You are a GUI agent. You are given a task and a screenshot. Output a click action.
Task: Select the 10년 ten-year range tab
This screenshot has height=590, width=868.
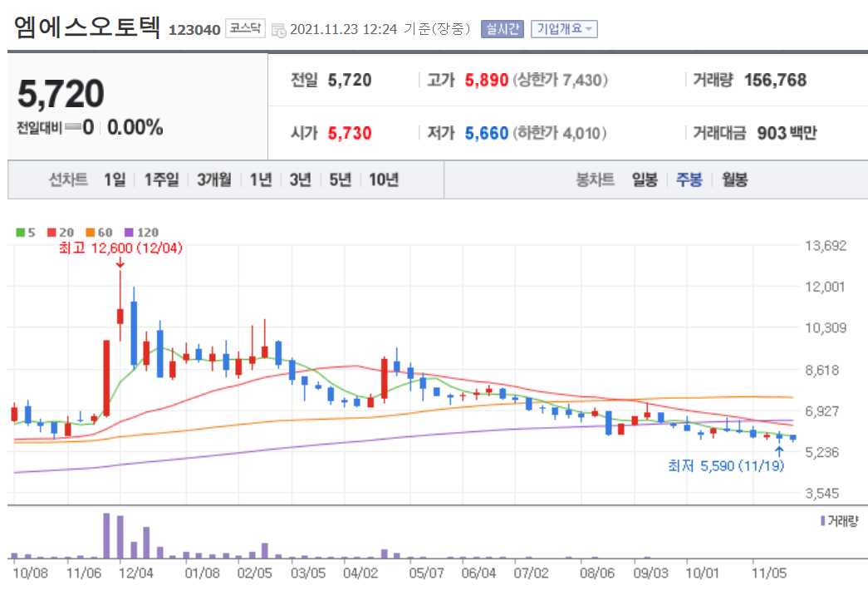tap(383, 178)
